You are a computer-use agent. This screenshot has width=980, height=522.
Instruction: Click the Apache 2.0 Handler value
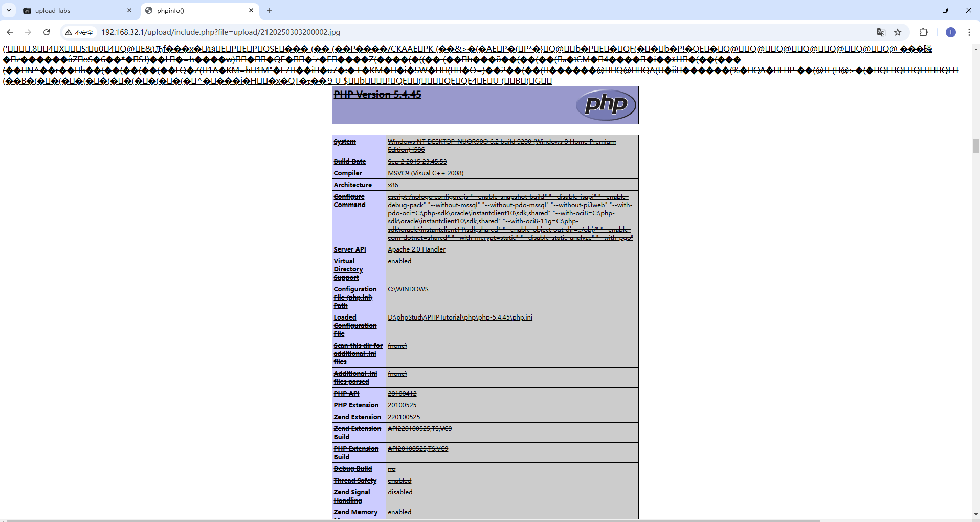[x=416, y=249]
